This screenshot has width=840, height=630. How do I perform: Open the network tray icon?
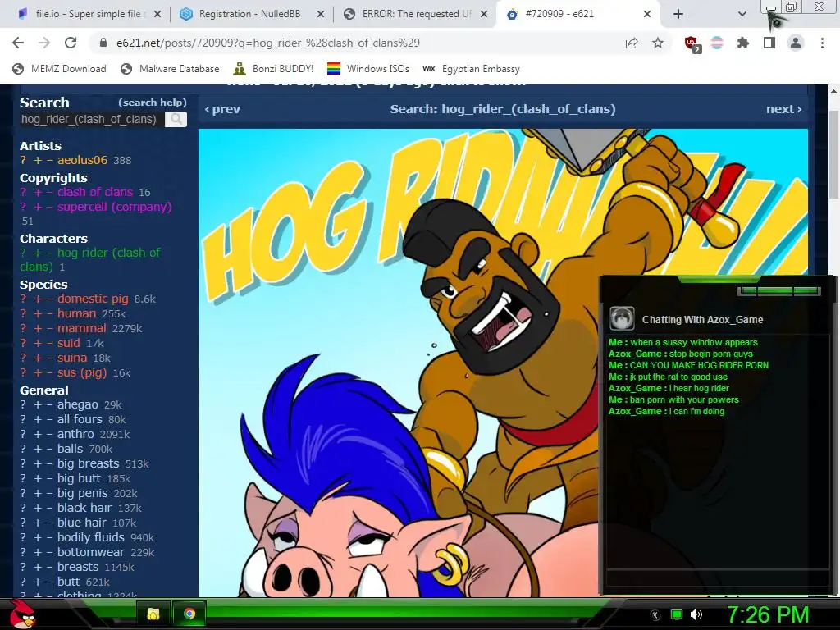[x=677, y=614]
